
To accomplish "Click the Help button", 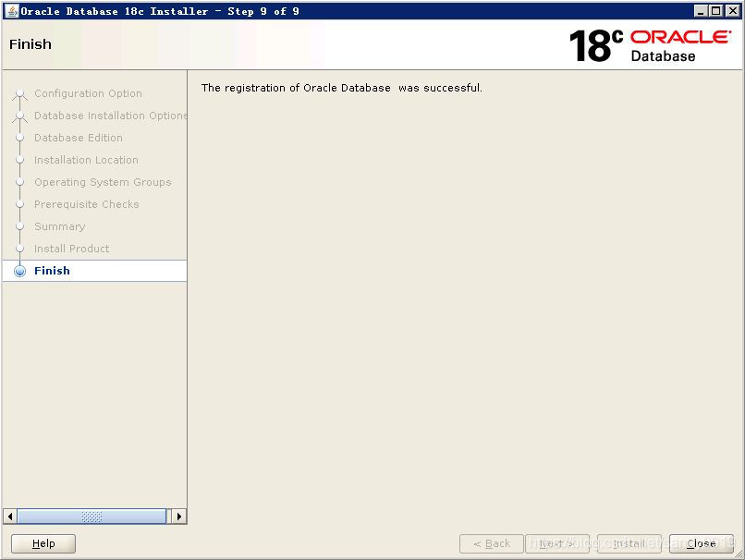I will click(43, 543).
